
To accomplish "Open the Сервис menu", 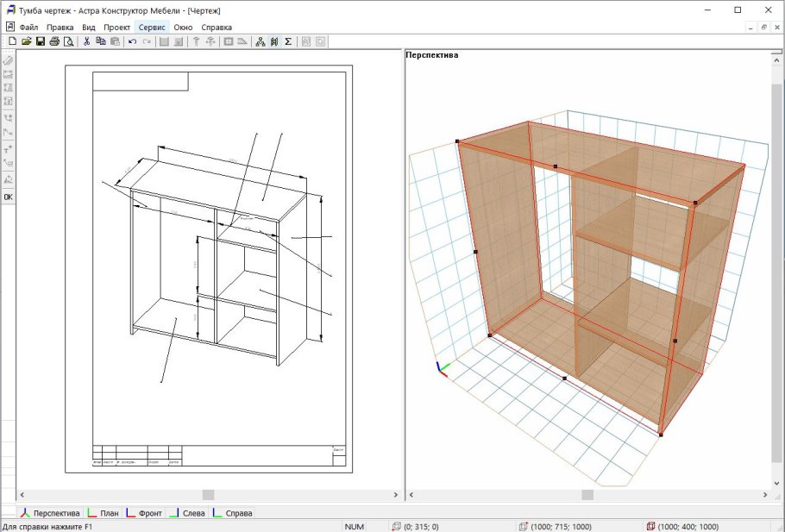I will (x=152, y=27).
